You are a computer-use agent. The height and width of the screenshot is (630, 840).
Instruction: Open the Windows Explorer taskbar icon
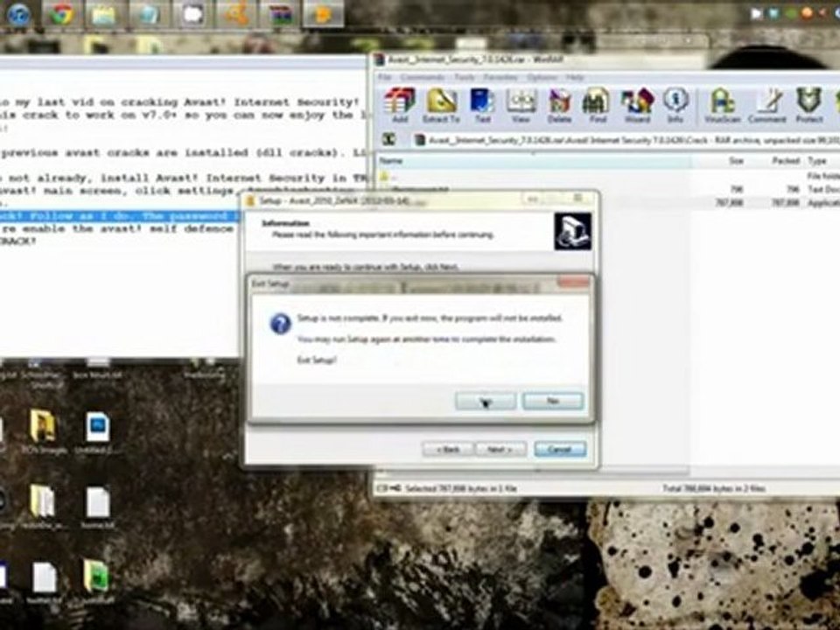(x=104, y=13)
